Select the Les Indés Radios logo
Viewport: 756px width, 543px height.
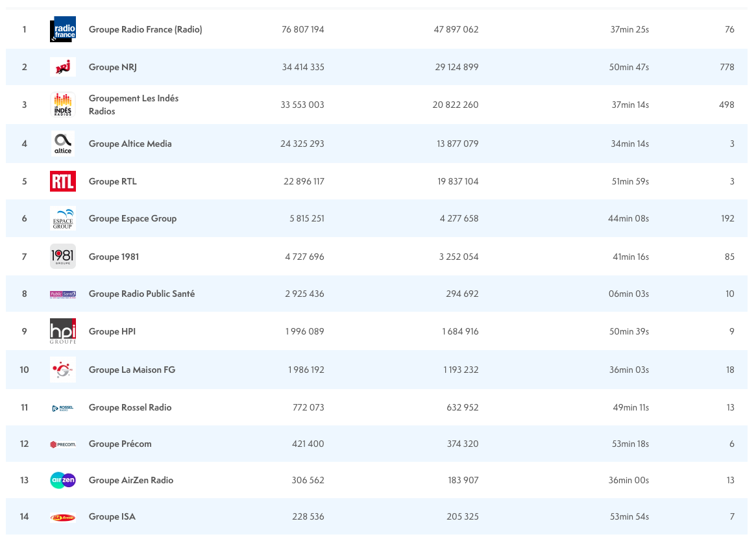pos(63,105)
